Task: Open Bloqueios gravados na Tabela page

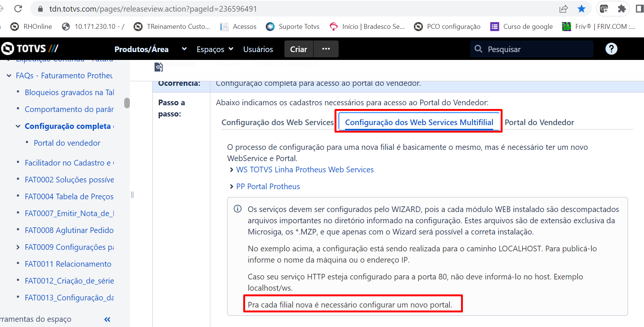Action: point(69,93)
